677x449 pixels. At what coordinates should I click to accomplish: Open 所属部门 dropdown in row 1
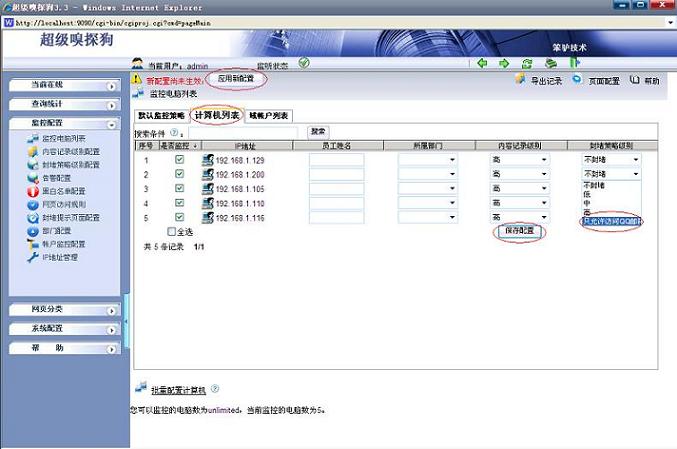[x=441, y=159]
